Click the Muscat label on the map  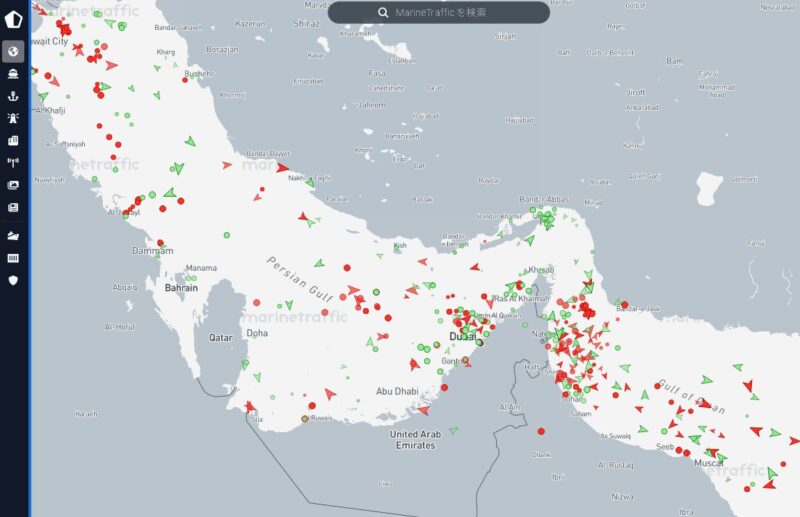tap(708, 463)
